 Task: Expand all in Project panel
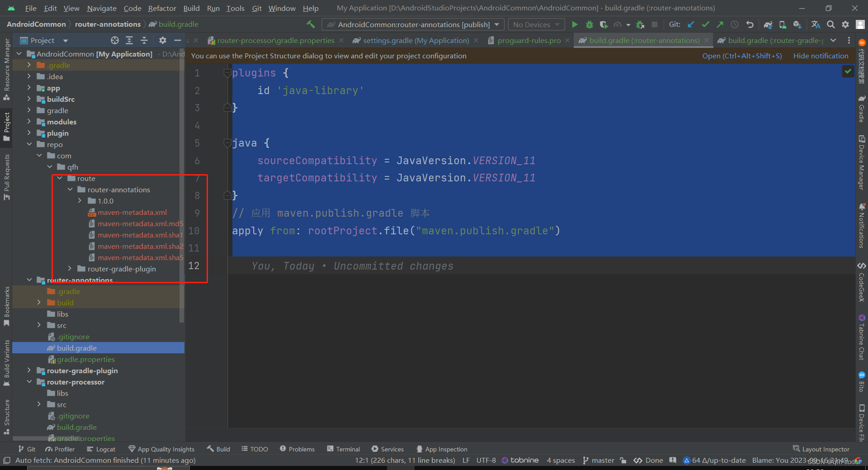click(x=129, y=40)
